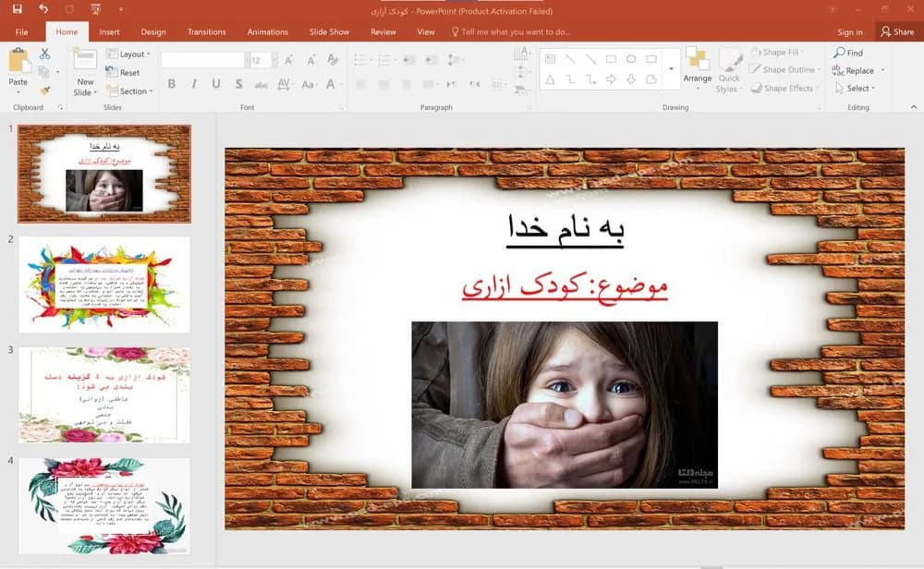The image size is (924, 569).
Task: Decrease font size with small A icon
Action: click(x=310, y=60)
